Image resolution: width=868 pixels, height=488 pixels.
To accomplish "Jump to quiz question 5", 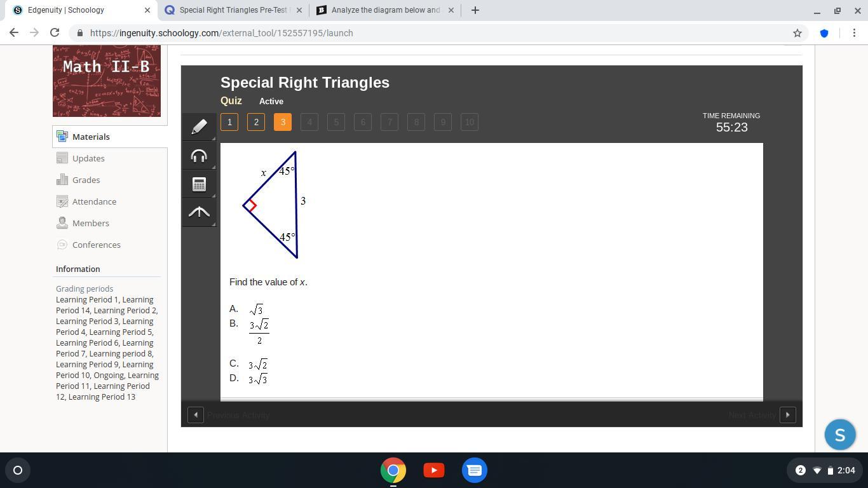I will click(336, 122).
